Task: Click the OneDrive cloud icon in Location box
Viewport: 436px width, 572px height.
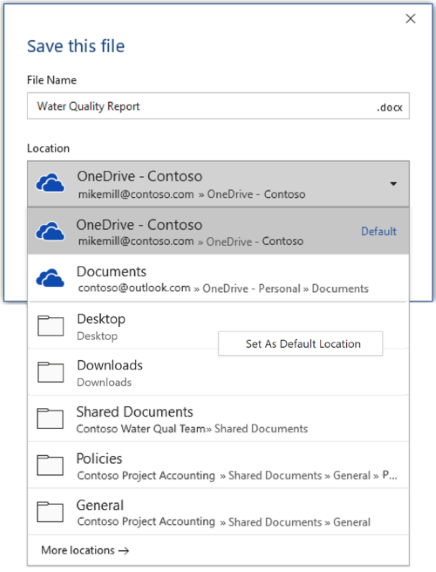Action: 50,183
